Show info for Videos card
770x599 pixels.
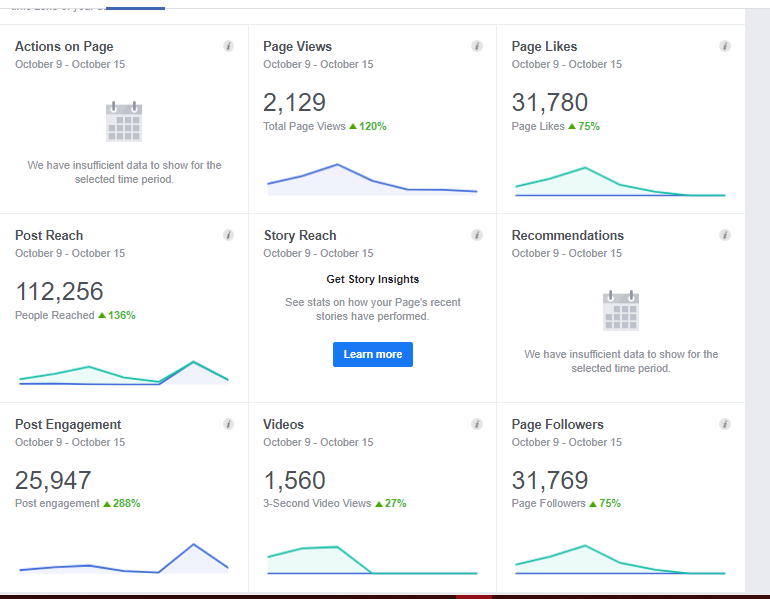click(x=477, y=424)
